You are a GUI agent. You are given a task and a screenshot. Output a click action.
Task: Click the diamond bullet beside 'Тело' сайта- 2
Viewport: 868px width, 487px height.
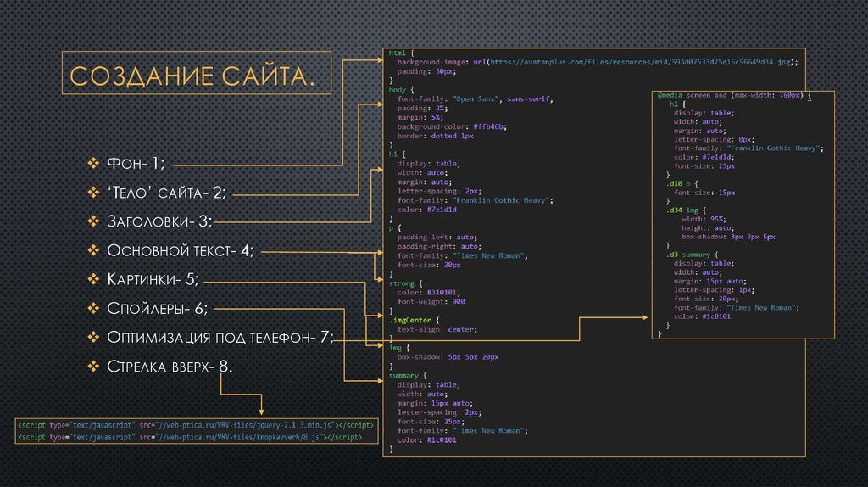(x=94, y=193)
